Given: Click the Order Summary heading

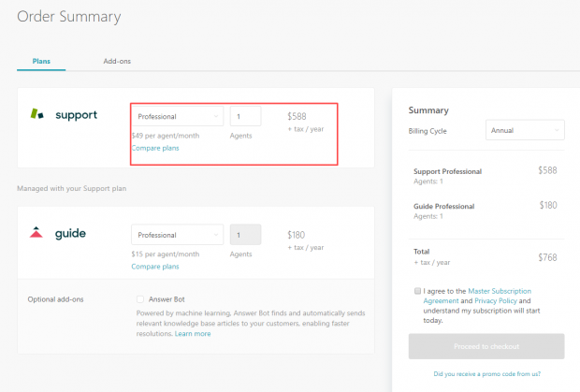Looking at the screenshot, I should [69, 17].
